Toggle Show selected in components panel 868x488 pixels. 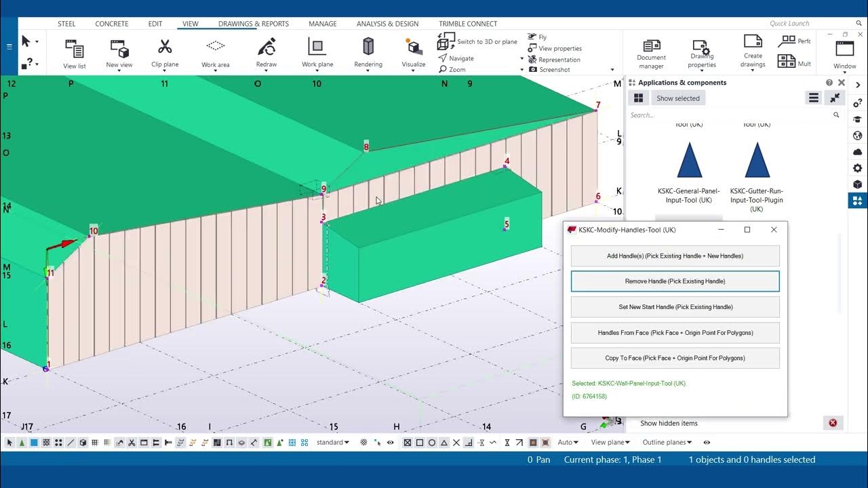(678, 98)
